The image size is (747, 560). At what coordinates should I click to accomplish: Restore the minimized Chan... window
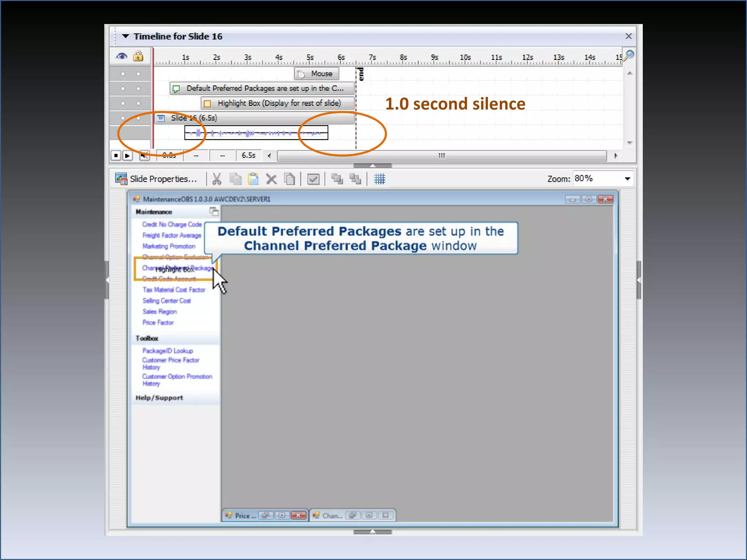pos(352,516)
